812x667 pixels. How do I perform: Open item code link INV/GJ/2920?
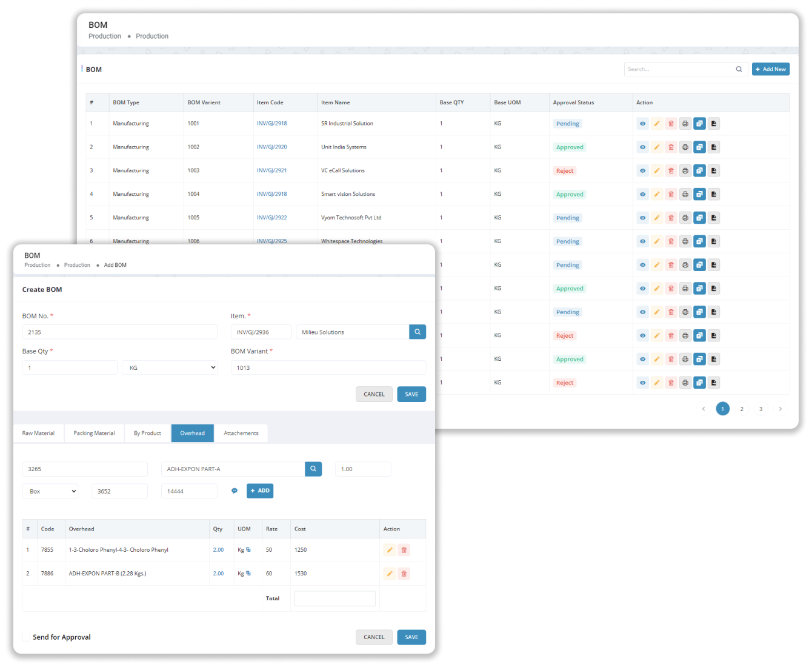pyautogui.click(x=271, y=147)
